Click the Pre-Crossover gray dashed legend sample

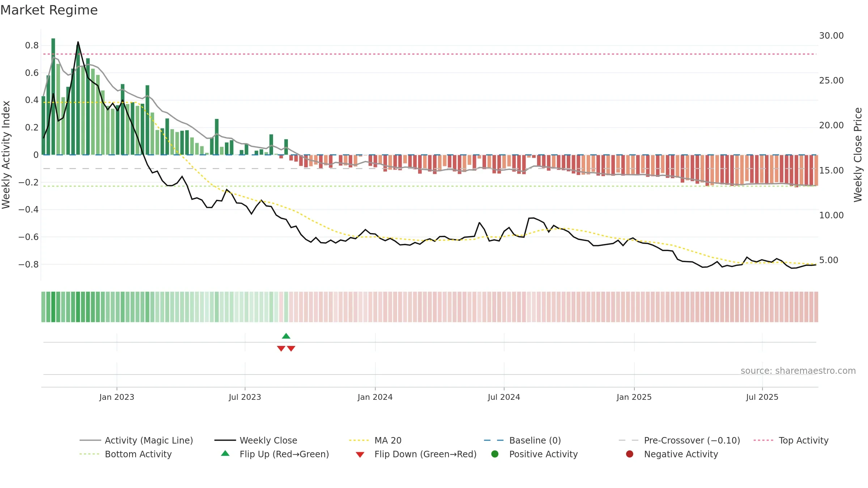pyautogui.click(x=629, y=440)
